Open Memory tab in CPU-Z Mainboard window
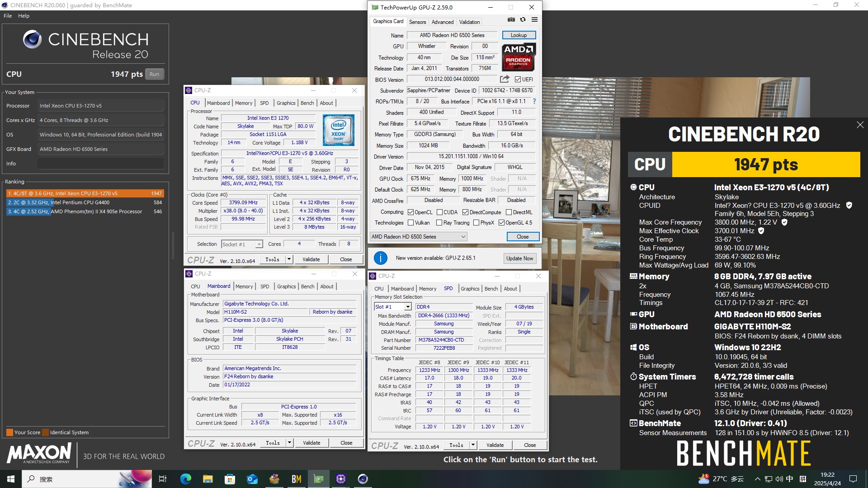The height and width of the screenshot is (488, 868). (x=244, y=286)
